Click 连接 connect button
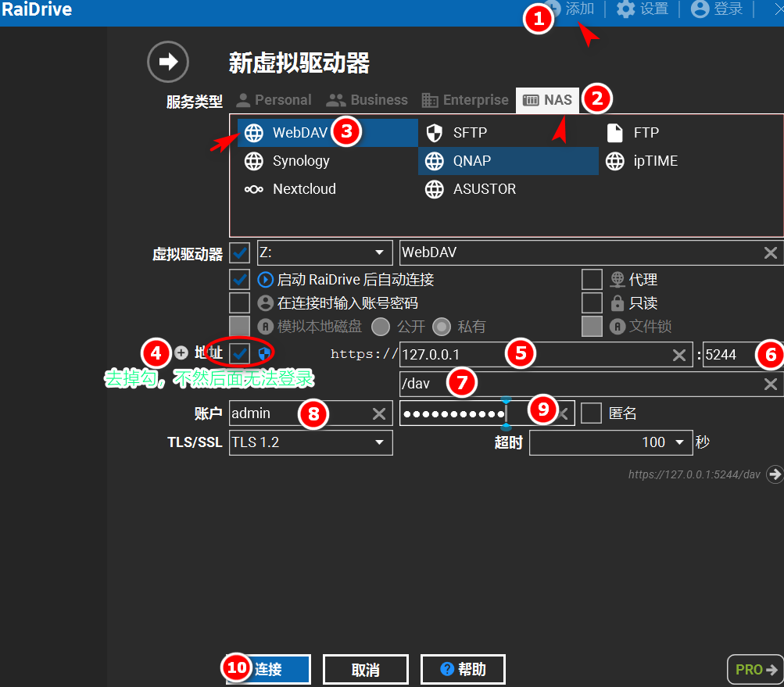Viewport: 784px width, 687px height. pyautogui.click(x=268, y=669)
